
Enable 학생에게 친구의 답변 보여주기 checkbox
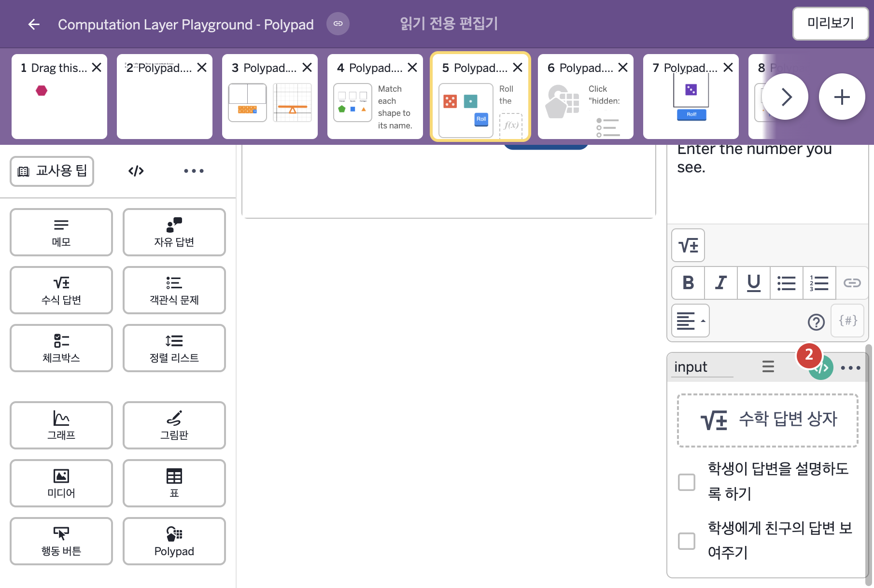click(x=687, y=541)
